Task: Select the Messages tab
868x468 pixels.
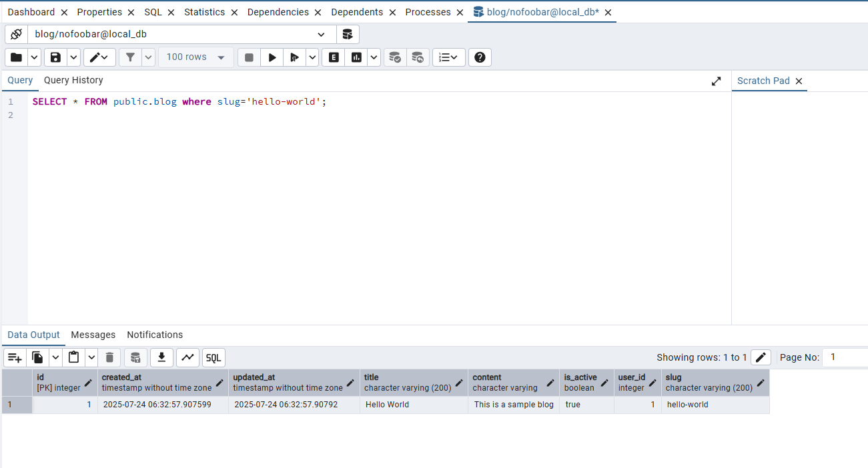Action: 93,335
